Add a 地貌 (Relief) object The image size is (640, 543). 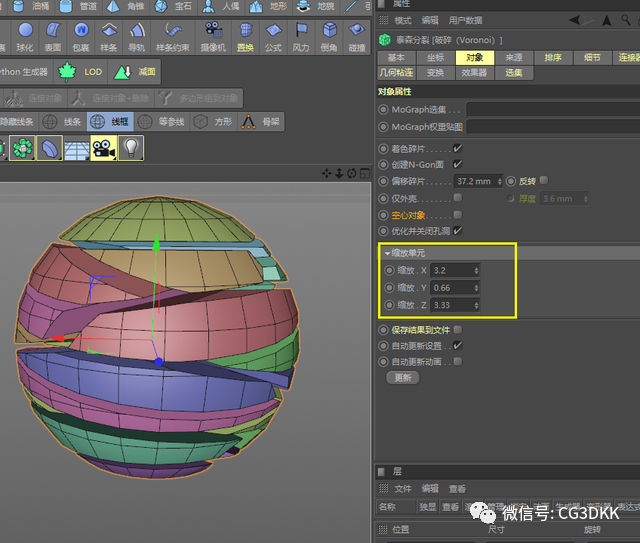click(x=316, y=6)
